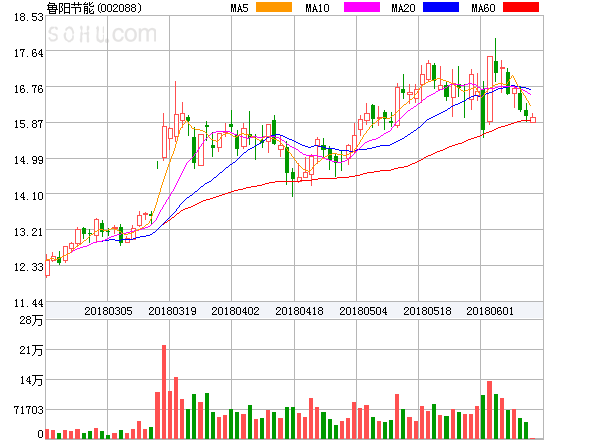Click the 20180418 date label
Image resolution: width=600 pixels, height=440 pixels.
(x=299, y=311)
